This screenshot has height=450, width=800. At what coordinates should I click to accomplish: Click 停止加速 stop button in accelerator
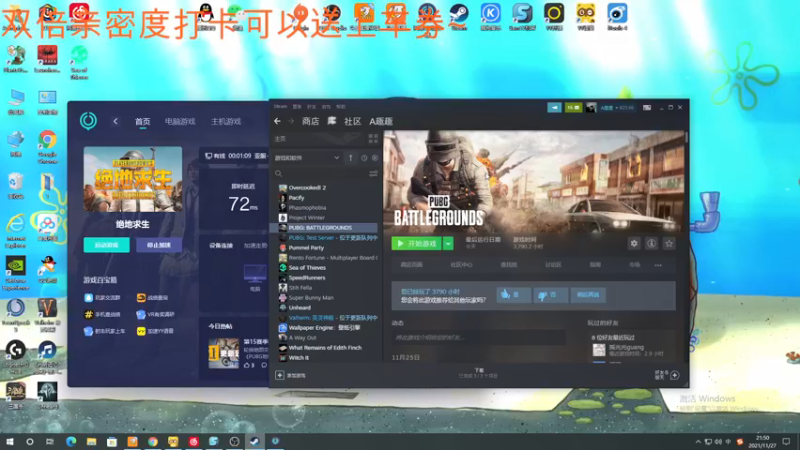pyautogui.click(x=159, y=245)
